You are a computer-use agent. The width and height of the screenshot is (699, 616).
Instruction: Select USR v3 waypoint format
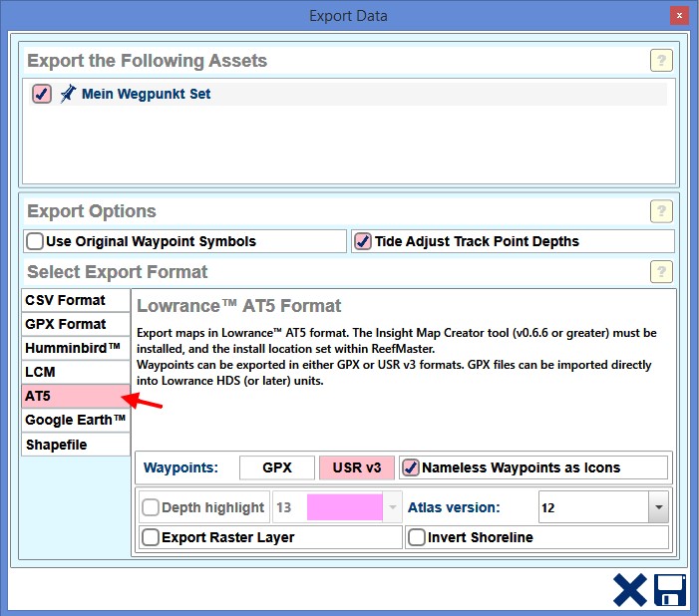[356, 467]
